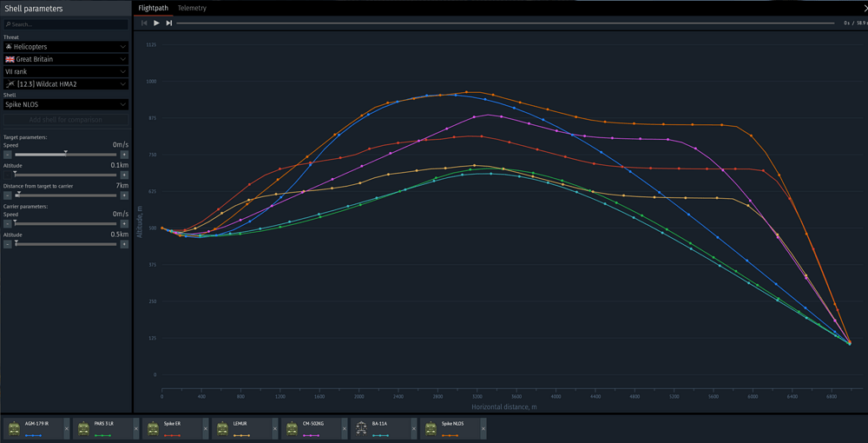Click the Horizontal distance axis label

503,407
